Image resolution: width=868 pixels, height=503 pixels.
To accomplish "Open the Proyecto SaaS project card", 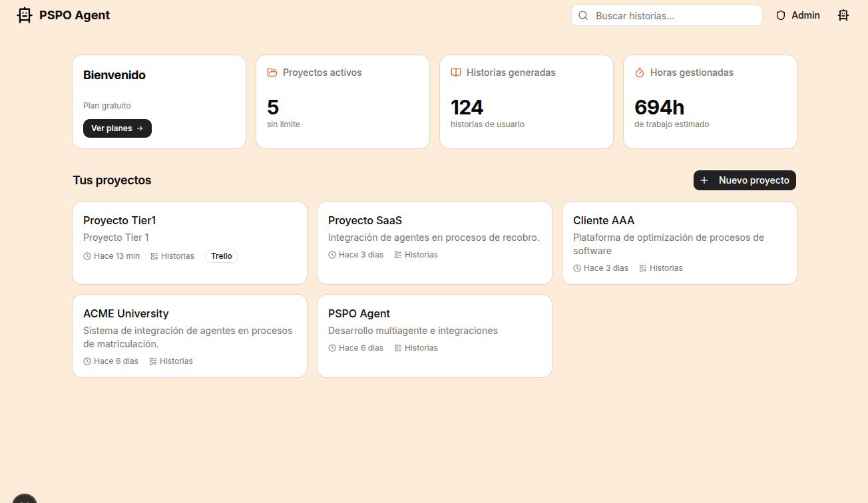I will click(x=434, y=243).
